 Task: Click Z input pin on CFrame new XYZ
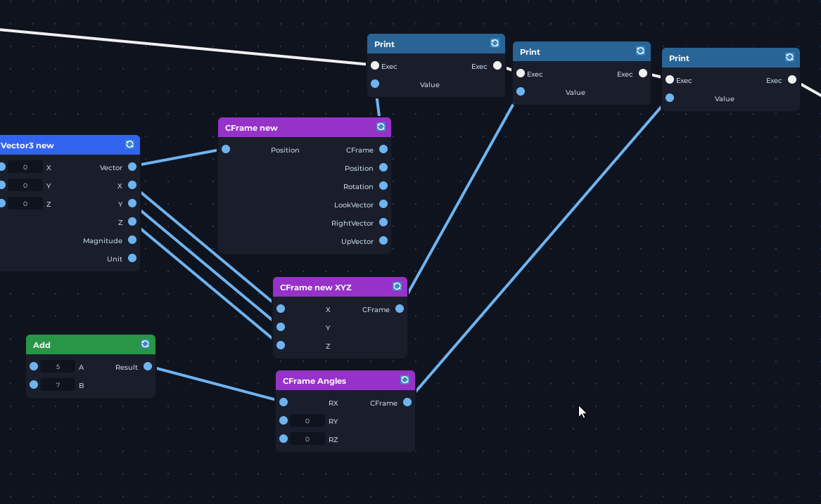(x=281, y=345)
